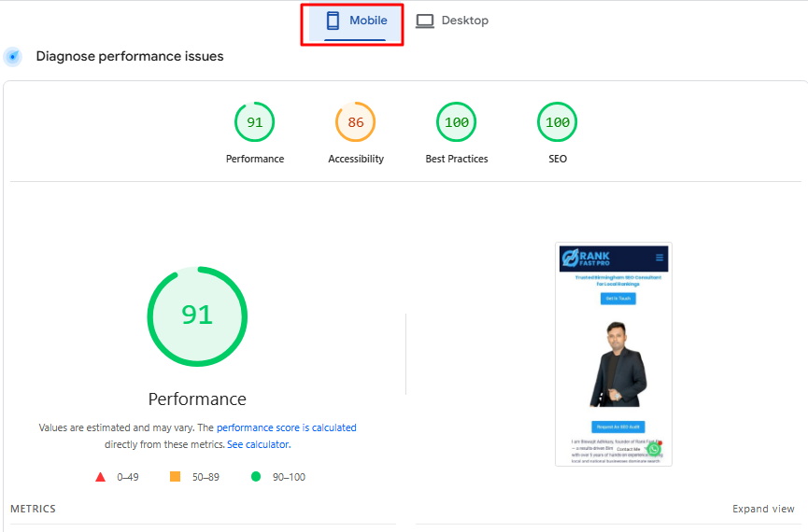808x532 pixels.
Task: Switch to the Desktop tab
Action: [452, 21]
